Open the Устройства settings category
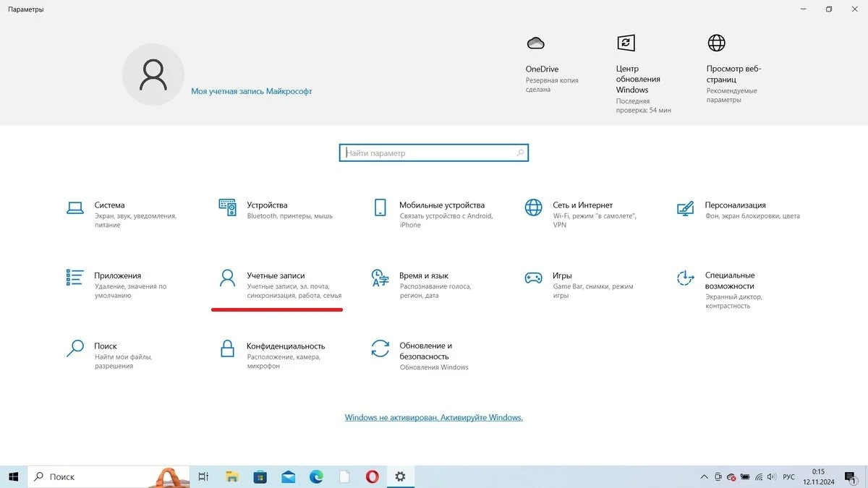Viewport: 868px width, 488px height. pyautogui.click(x=275, y=210)
